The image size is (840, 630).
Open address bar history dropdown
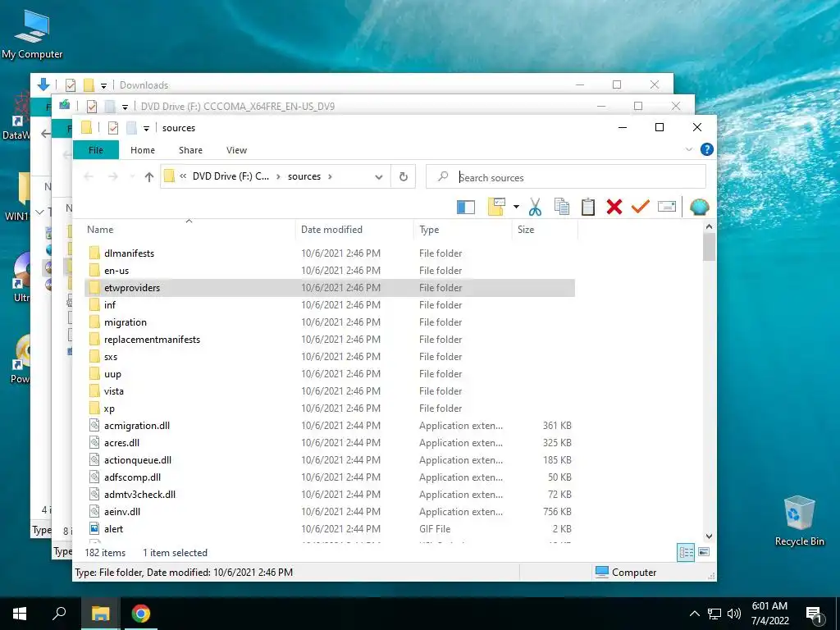(379, 177)
